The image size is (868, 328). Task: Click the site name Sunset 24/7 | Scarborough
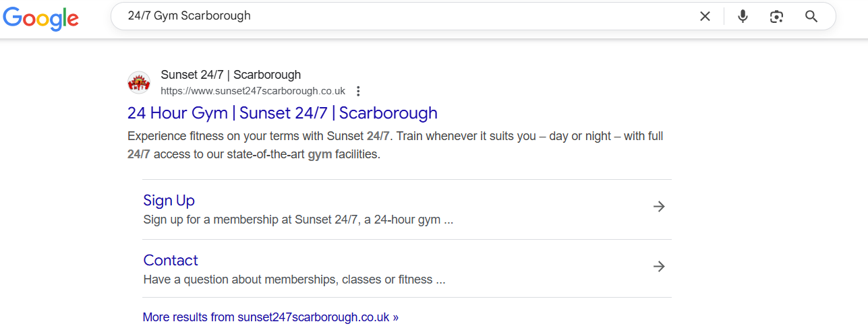pos(231,75)
